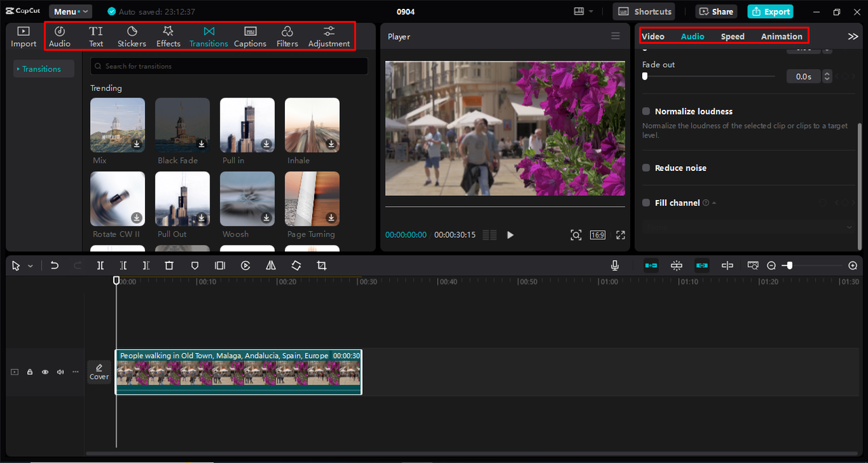Start voiceover recording with microphone
This screenshot has height=463, width=868.
[615, 266]
